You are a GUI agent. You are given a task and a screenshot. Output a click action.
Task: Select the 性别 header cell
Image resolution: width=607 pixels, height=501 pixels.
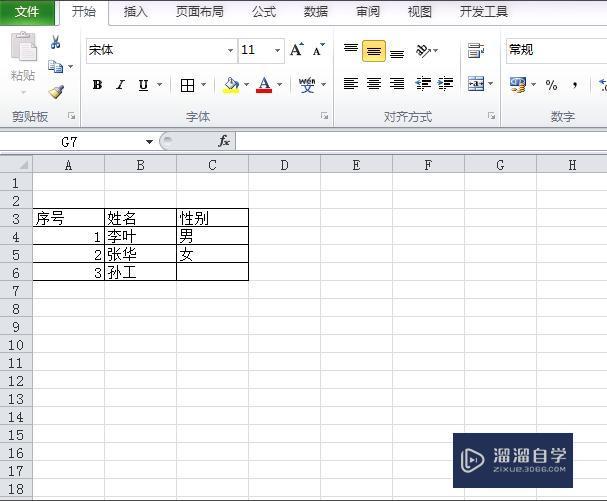tap(213, 218)
